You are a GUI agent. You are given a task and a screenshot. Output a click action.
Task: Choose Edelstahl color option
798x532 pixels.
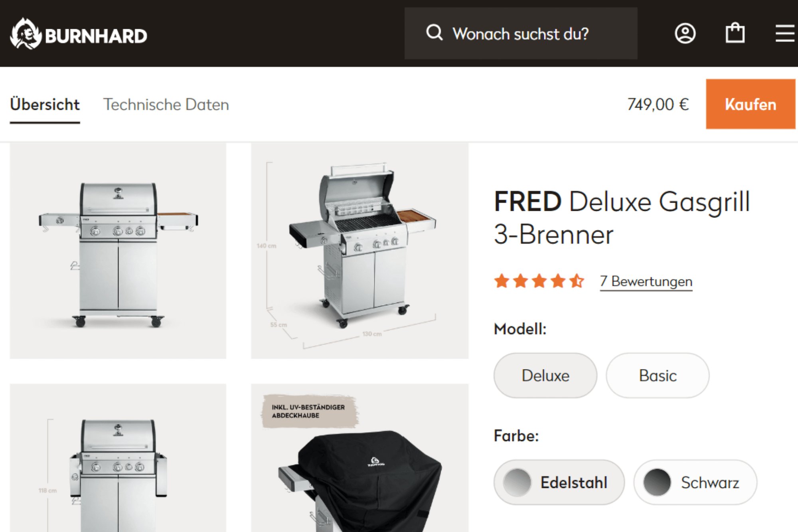point(559,482)
